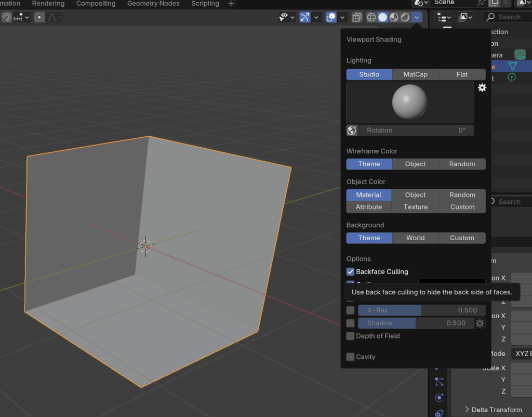This screenshot has height=417, width=532.
Task: Open object visibility and selectability dropdown
Action: [x=287, y=17]
